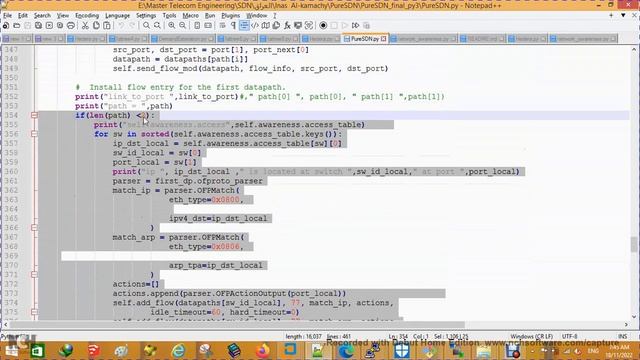Toggle Show All Characters pilcrow icon
Screen dimensions: 640x360
(233, 25)
